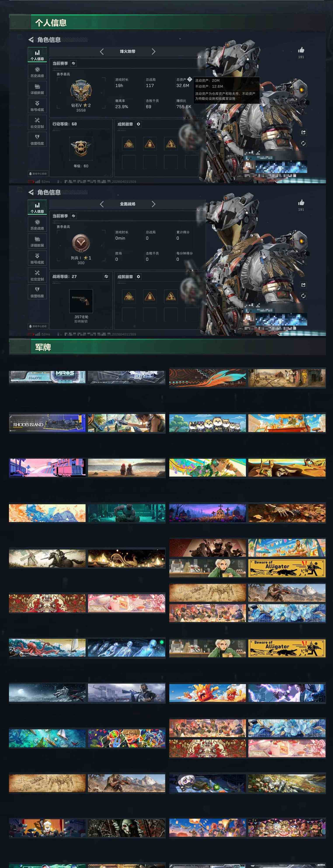
Task: Select the HAAVK dog tag
Action: 47,377
